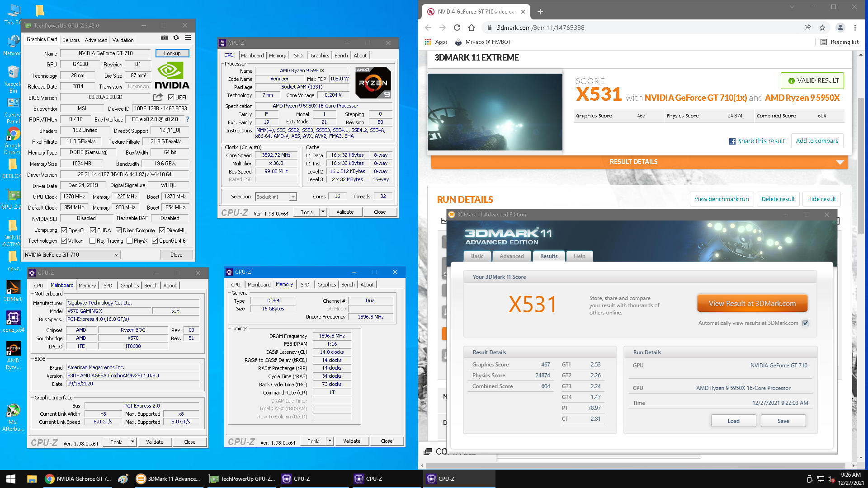Open the 3DMark desktop shortcut icon
Image resolution: width=868 pixels, height=488 pixels.
click(x=13, y=291)
